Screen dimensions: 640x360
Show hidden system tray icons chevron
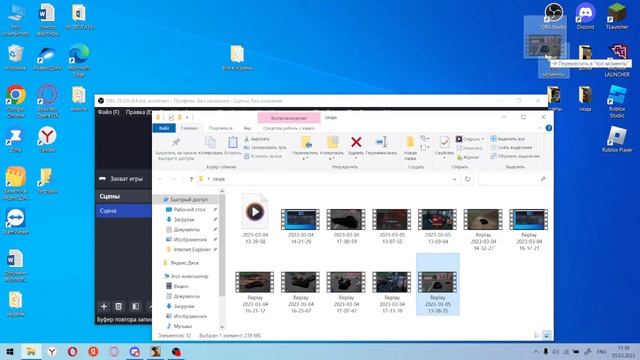536,351
